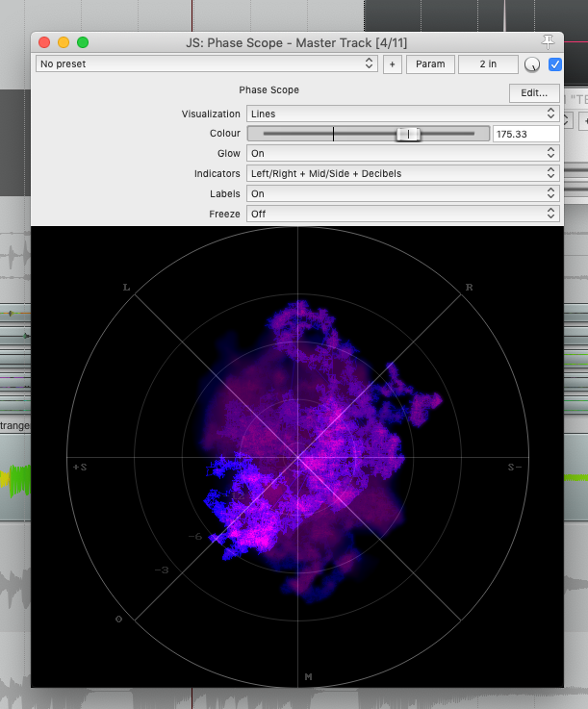
Task: Toggle the FX bypass checkbox
Action: [555, 64]
